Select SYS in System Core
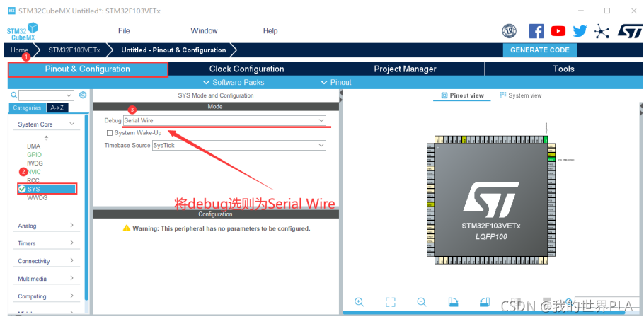This screenshot has height=319, width=644. 47,189
